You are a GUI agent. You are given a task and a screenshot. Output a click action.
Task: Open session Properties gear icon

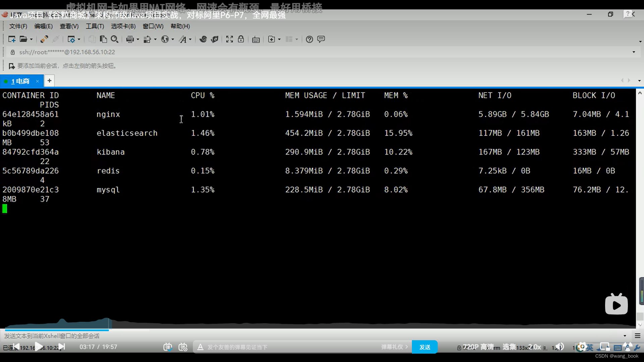pyautogui.click(x=71, y=39)
